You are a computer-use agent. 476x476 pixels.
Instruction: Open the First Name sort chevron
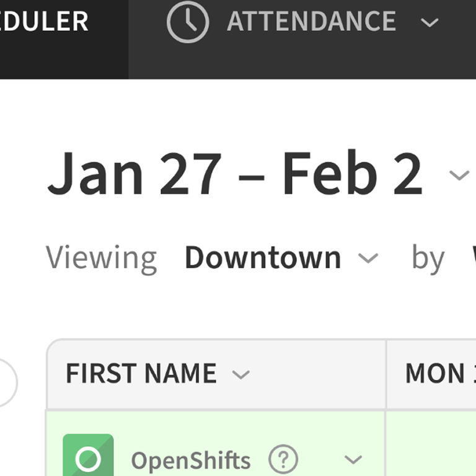[240, 374]
